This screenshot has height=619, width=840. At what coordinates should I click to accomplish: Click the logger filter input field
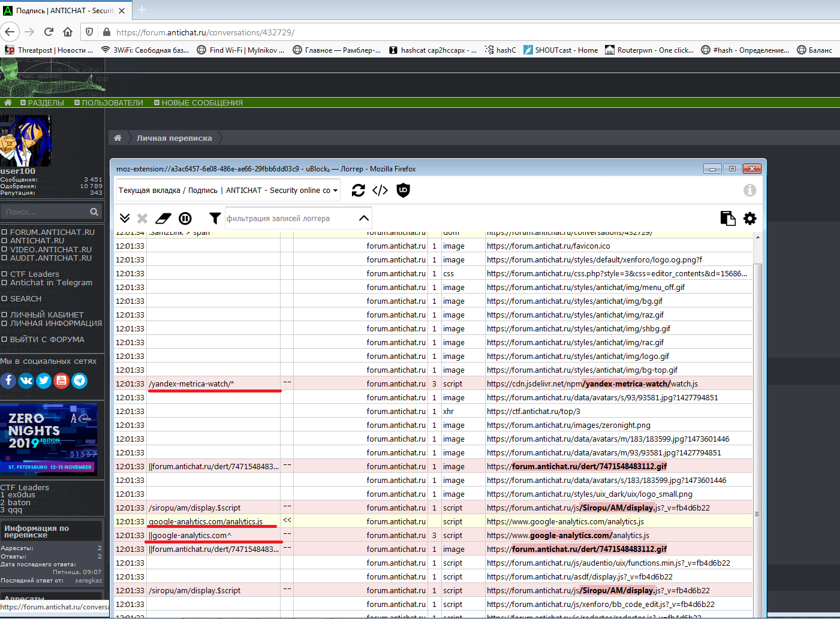tap(288, 219)
